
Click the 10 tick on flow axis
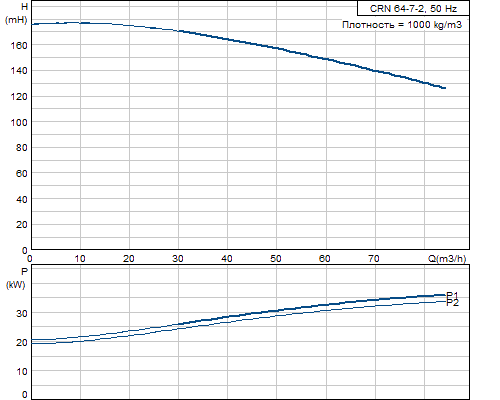(x=80, y=259)
